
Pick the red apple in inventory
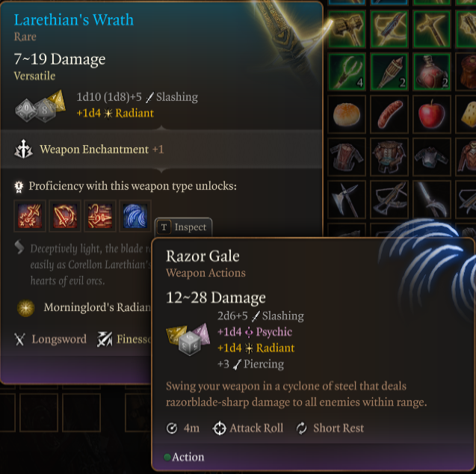coord(432,114)
